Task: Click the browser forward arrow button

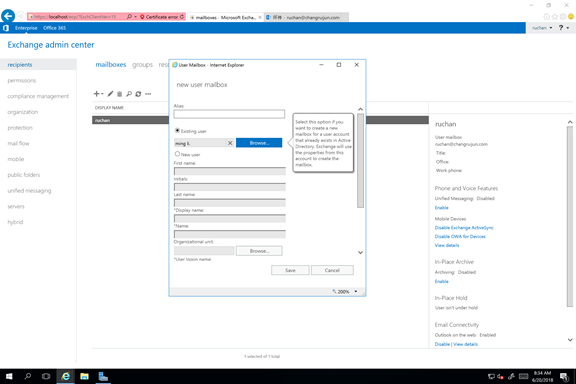Action: pyautogui.click(x=21, y=16)
